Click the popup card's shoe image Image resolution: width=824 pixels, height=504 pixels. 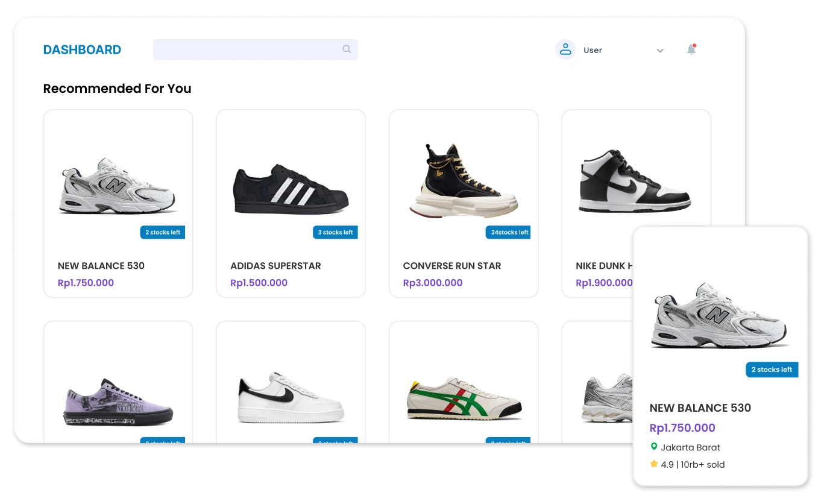point(721,315)
